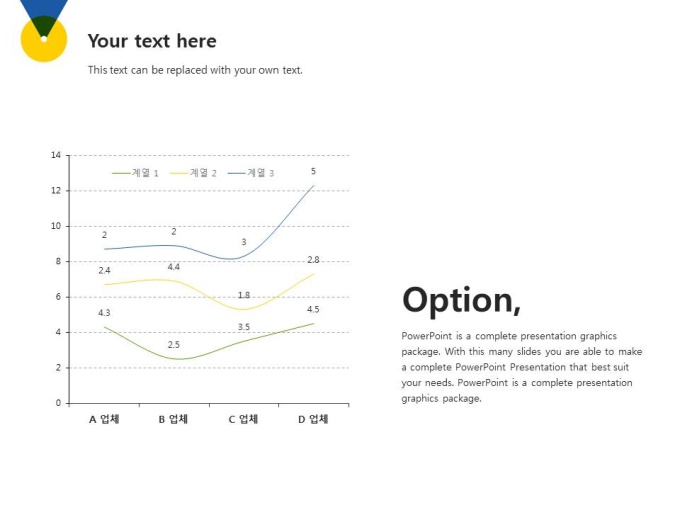The width and height of the screenshot is (680, 510).
Task: Click the C 업체 axis label
Action: click(x=243, y=419)
